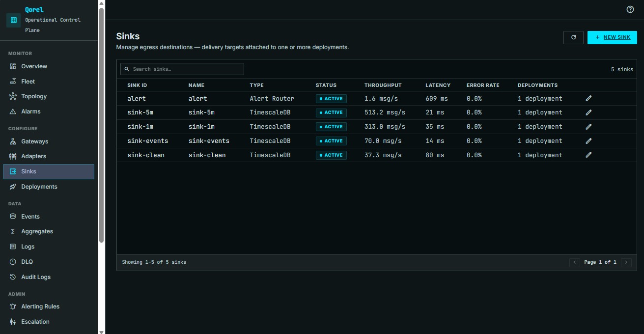Focus the Search sinks input field
The width and height of the screenshot is (644, 334).
(182, 69)
